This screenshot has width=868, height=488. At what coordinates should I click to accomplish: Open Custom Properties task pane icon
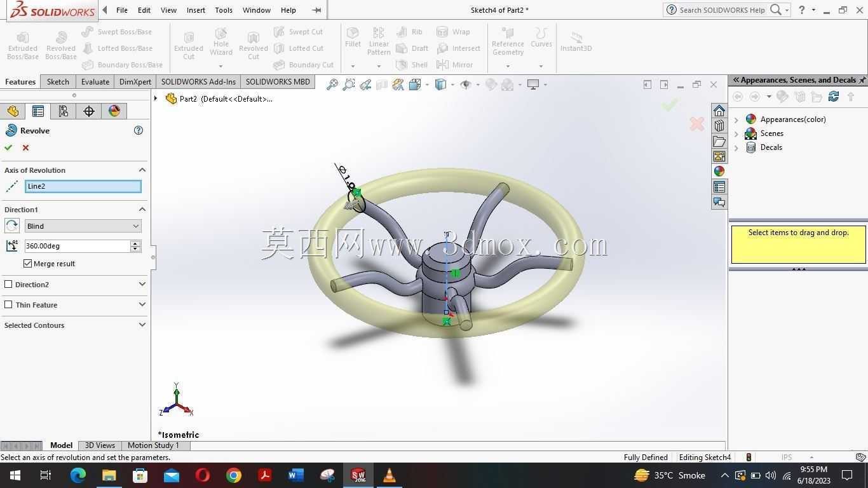click(x=719, y=187)
